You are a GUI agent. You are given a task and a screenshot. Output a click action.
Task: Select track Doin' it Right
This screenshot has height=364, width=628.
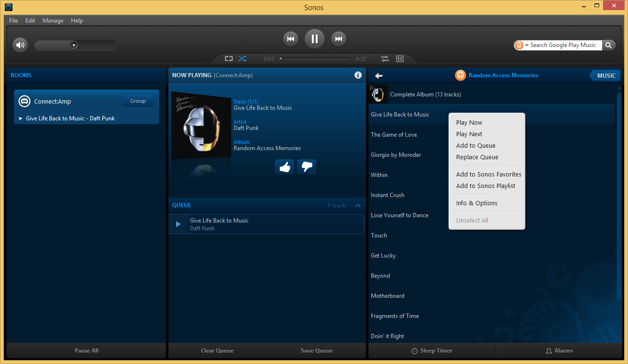(x=388, y=336)
